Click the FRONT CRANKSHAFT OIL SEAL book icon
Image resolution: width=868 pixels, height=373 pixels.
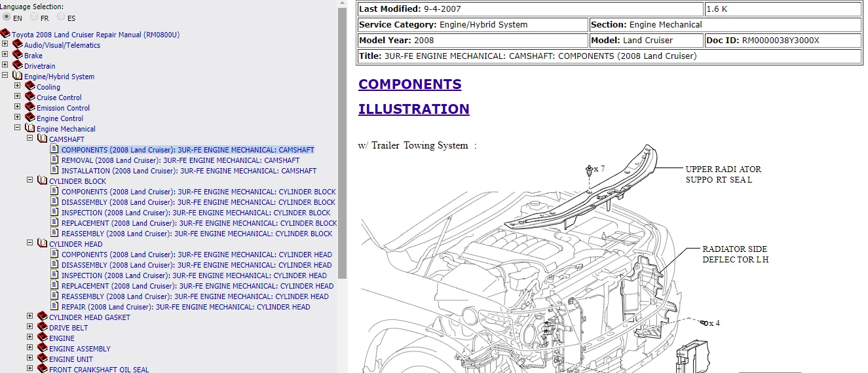[43, 369]
